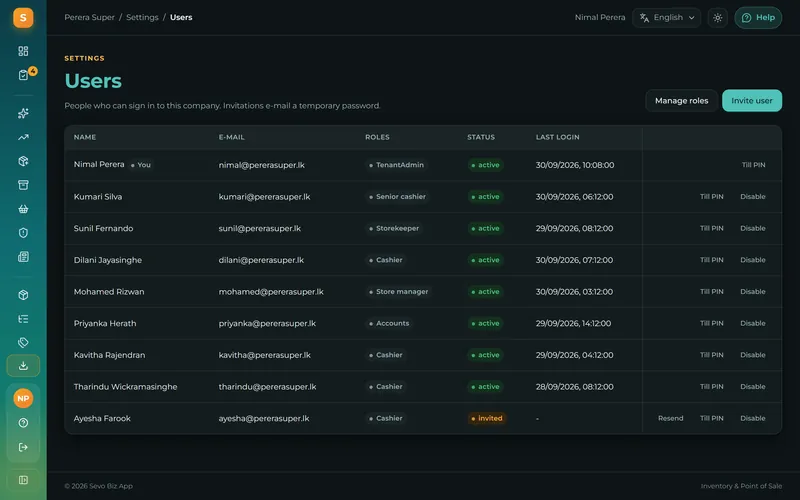Click the Help button in the header
Image resolution: width=800 pixels, height=500 pixels.
tap(758, 18)
